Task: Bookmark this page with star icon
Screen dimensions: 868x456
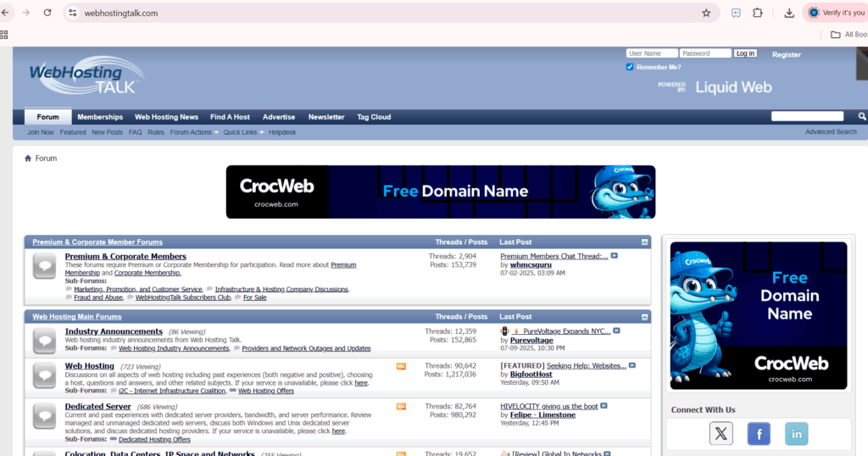Action: click(706, 13)
